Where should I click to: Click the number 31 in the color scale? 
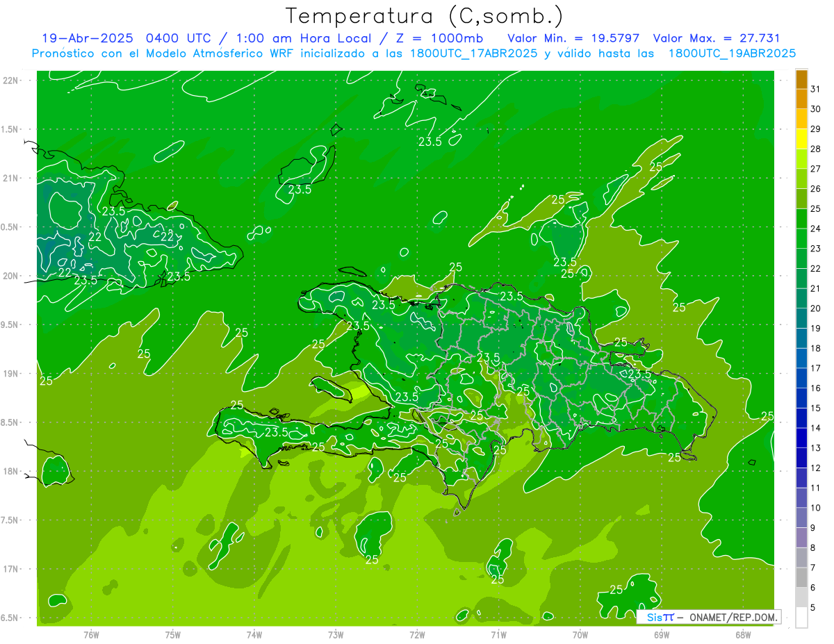[816, 89]
